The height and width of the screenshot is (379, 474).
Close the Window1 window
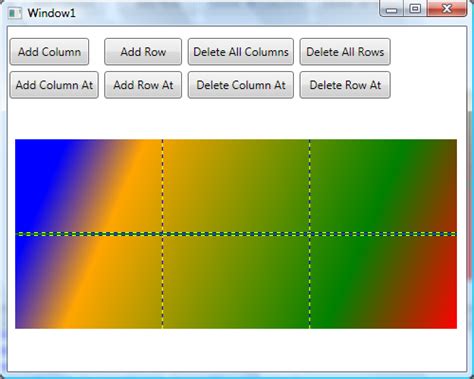coord(447,9)
